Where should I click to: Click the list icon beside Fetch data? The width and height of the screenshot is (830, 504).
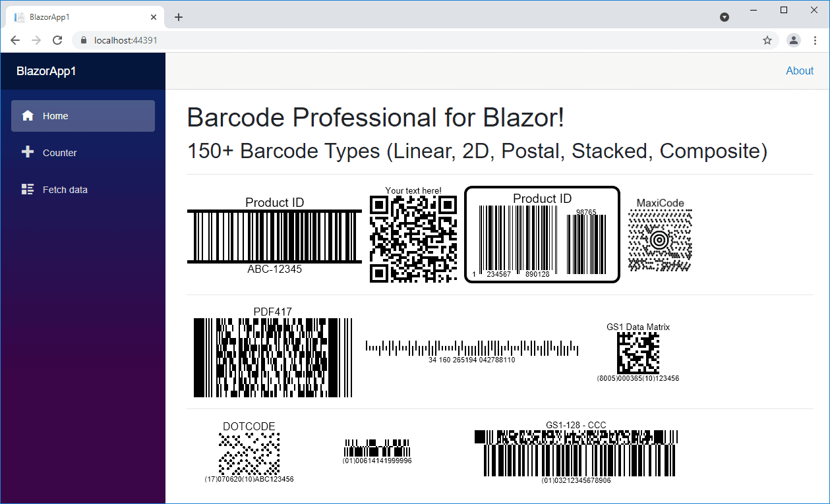(28, 190)
